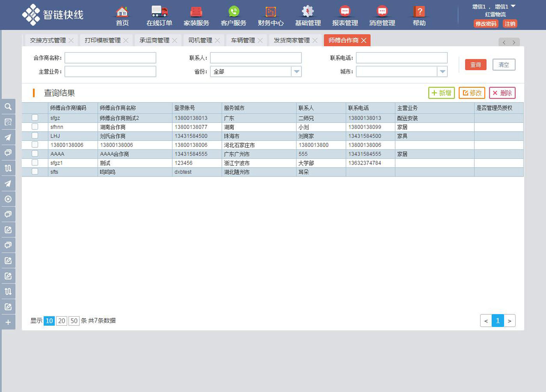Click the 新增 button
This screenshot has width=546, height=392.
click(x=441, y=93)
